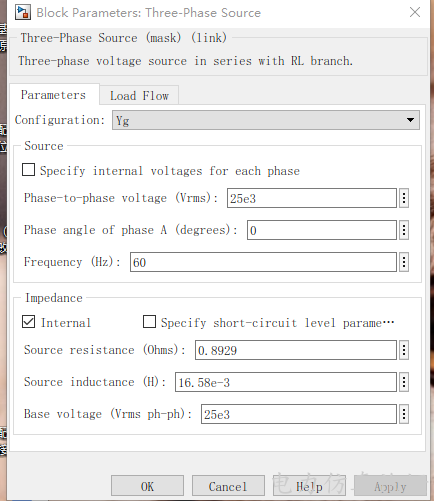Click the Simulink block icon in title bar
Screen dimensions: 434x501
[23, 13]
